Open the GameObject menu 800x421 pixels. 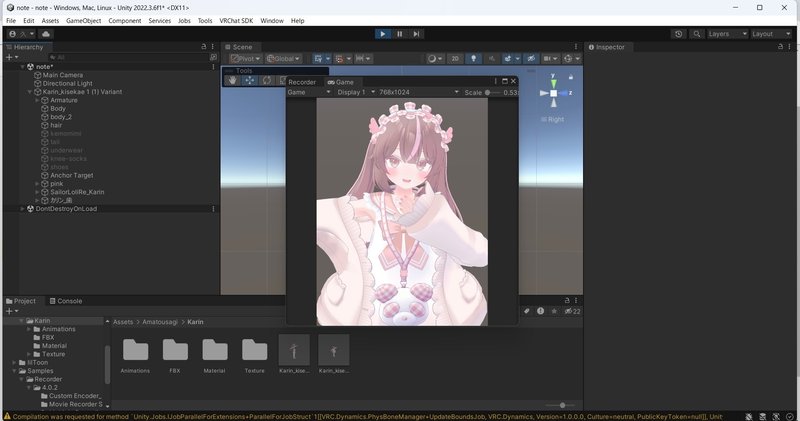click(x=84, y=21)
